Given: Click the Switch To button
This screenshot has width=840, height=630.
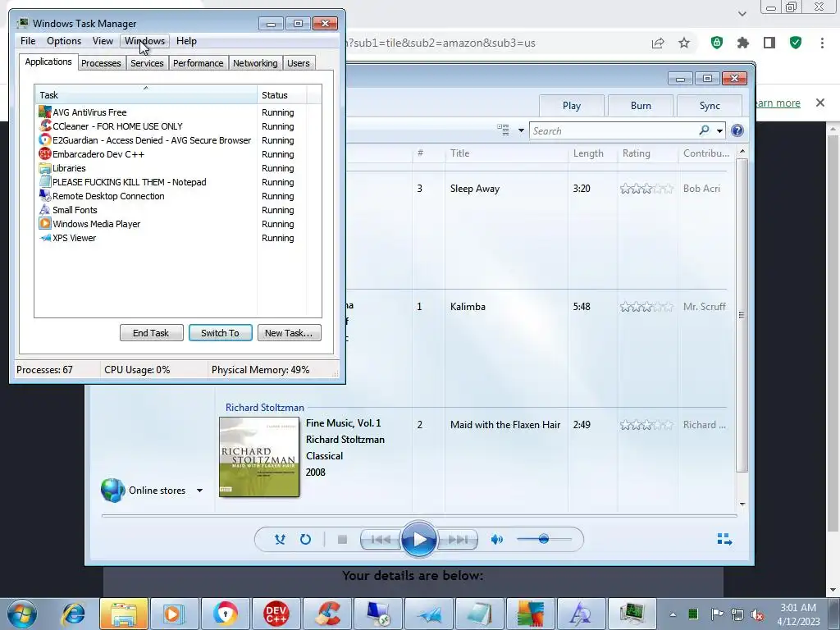Looking at the screenshot, I should point(220,333).
